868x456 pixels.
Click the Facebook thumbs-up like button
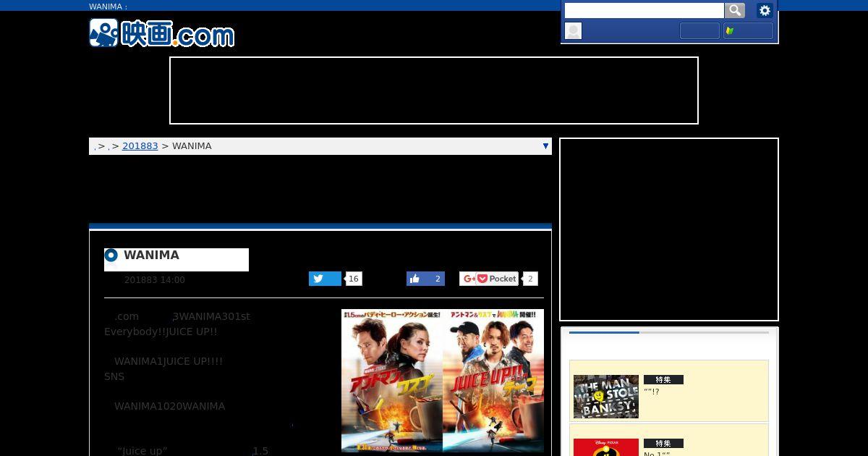point(425,279)
